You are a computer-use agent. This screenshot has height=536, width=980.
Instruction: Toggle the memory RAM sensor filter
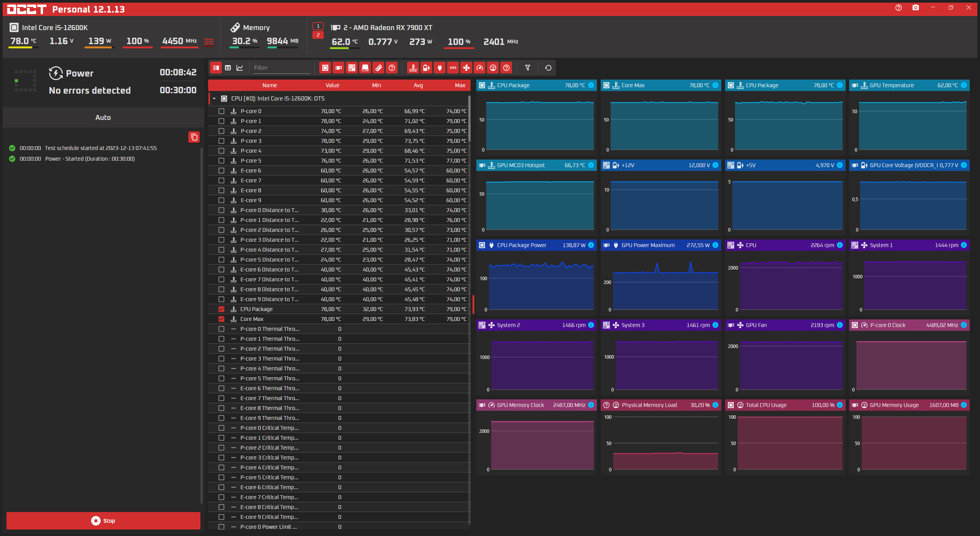[379, 68]
